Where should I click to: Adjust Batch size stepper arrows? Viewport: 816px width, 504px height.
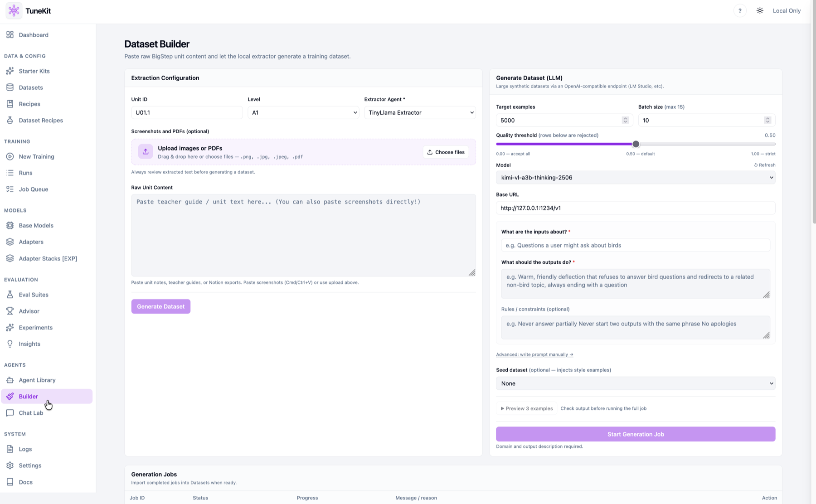[767, 120]
